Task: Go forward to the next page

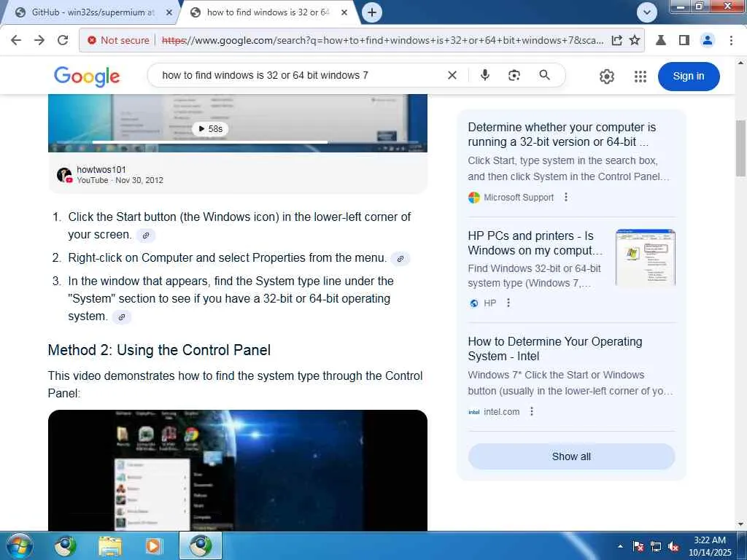Action: (x=39, y=40)
